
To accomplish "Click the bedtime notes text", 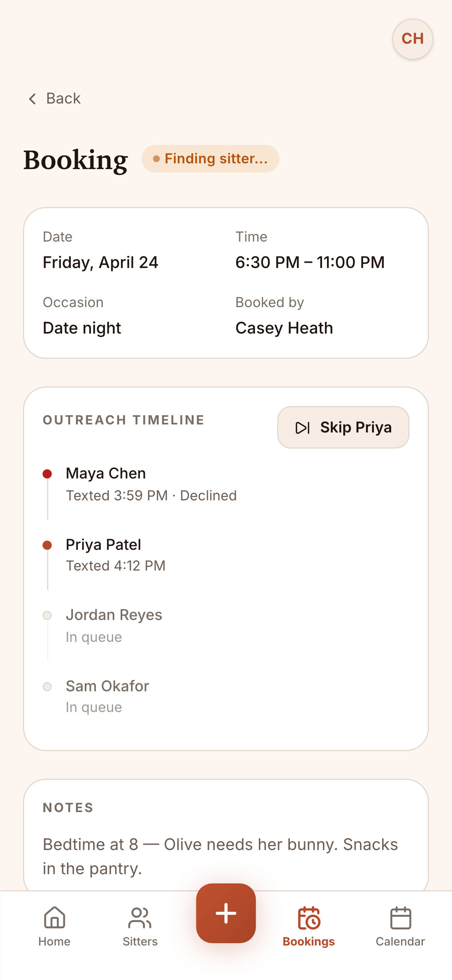I will (x=220, y=856).
